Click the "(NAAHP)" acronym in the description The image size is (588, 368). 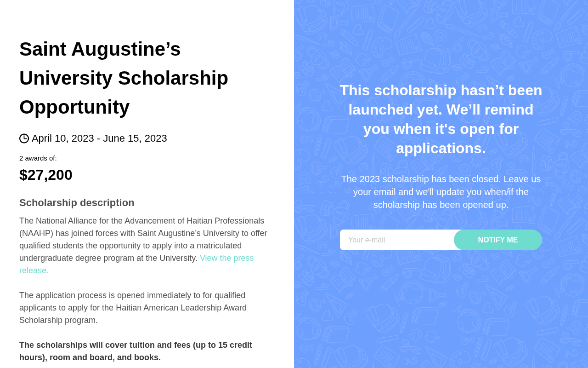[x=36, y=233]
